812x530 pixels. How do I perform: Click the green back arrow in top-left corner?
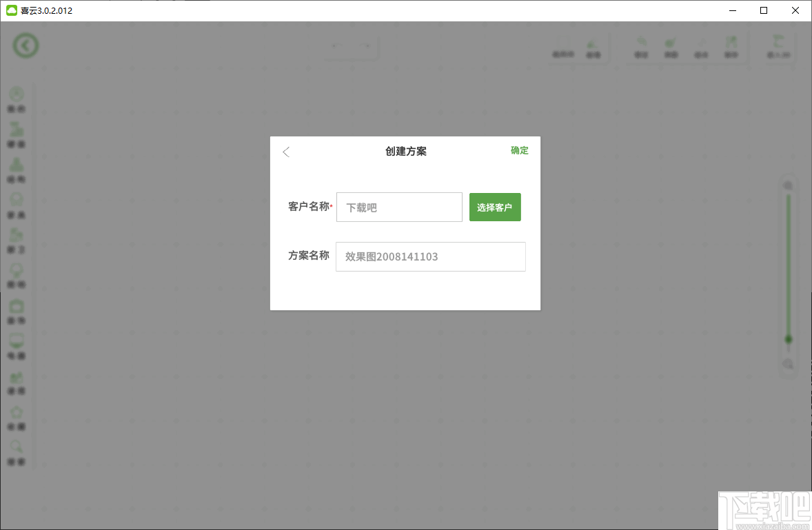pyautogui.click(x=26, y=45)
